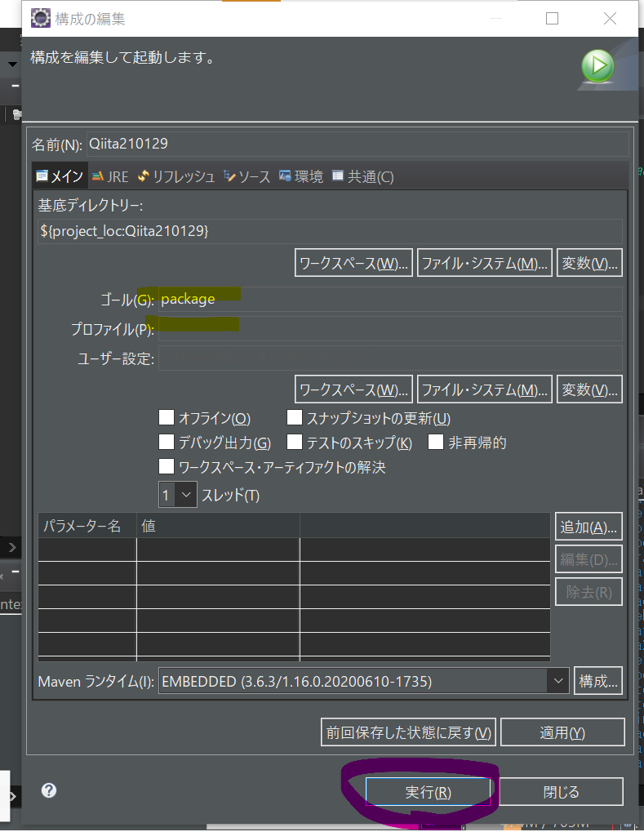Toggle スナップショットの更新(U) checkbox

click(295, 417)
